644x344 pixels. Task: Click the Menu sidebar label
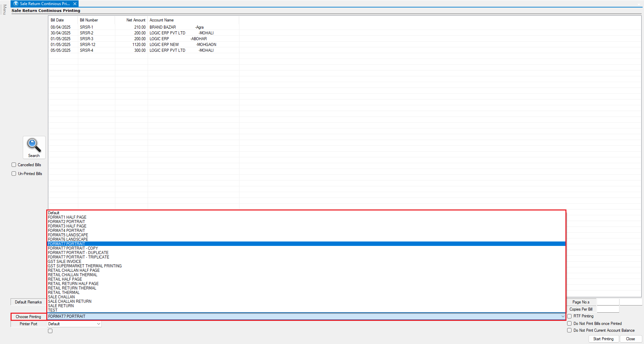click(x=4, y=10)
